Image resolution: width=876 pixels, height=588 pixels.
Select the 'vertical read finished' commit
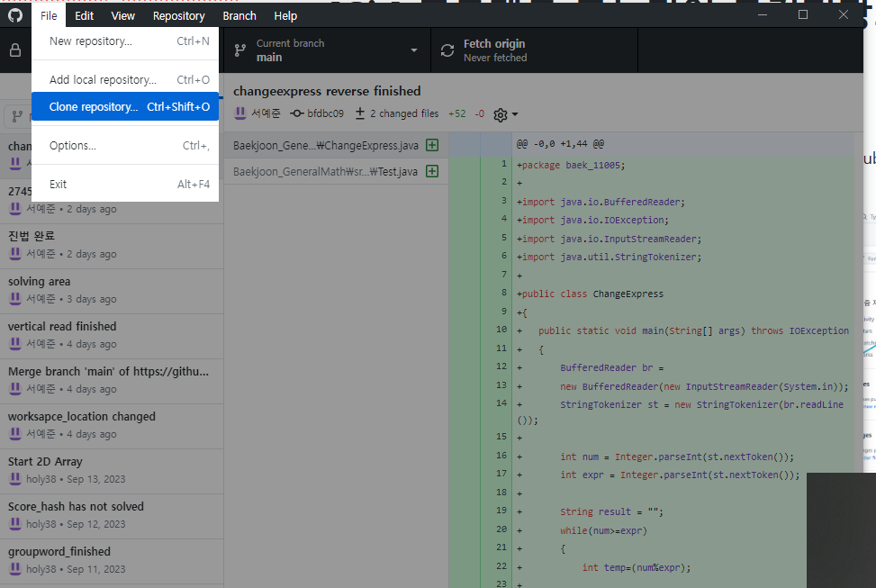[112, 336]
